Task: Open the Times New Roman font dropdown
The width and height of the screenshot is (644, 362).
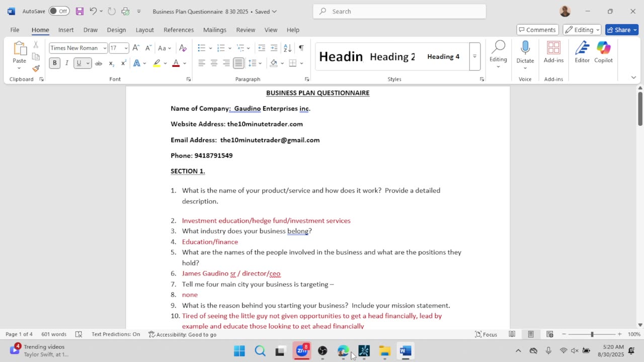Action: 78,48
